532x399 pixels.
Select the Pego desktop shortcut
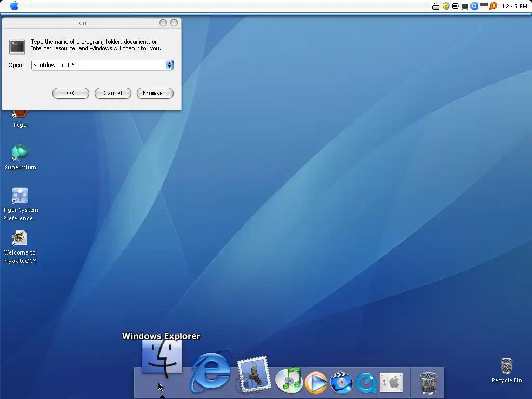pyautogui.click(x=20, y=118)
